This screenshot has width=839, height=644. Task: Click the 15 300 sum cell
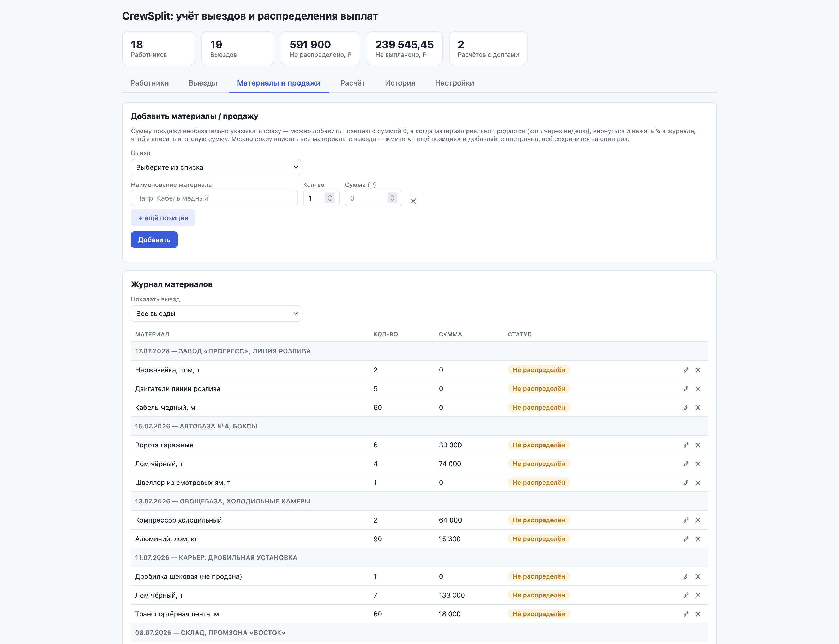450,539
